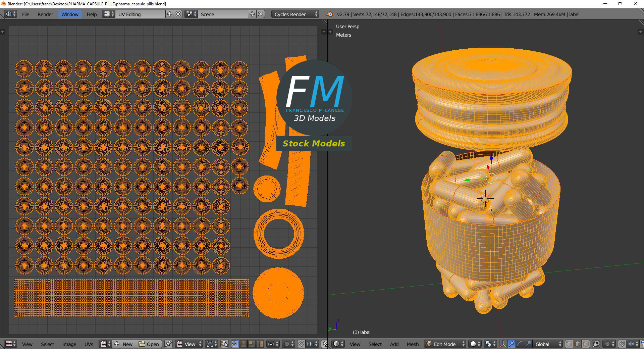Toggle UV and mesh selection sync
This screenshot has width=644, height=349.
pyautogui.click(x=225, y=344)
